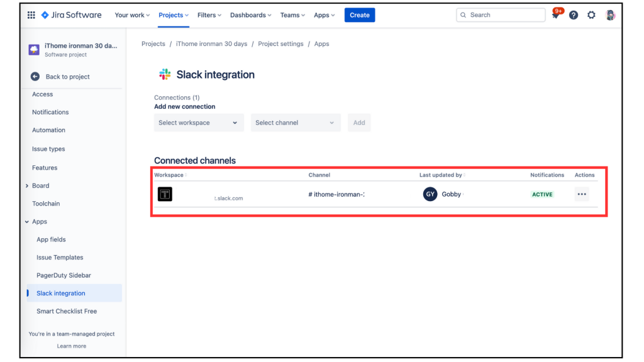
Task: Click the # ithome-ironman channel cell
Action: [336, 195]
